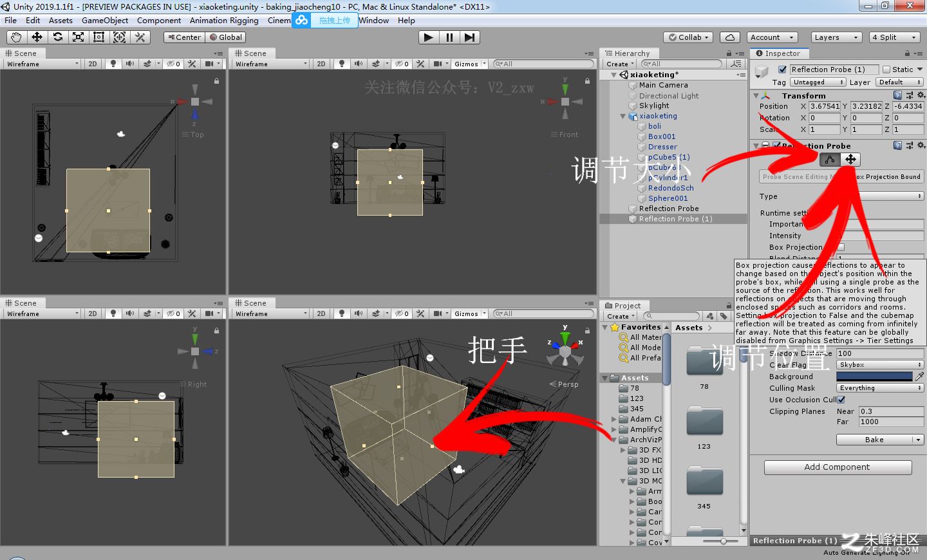Open the File menu
The width and height of the screenshot is (927, 560).
click(x=10, y=20)
